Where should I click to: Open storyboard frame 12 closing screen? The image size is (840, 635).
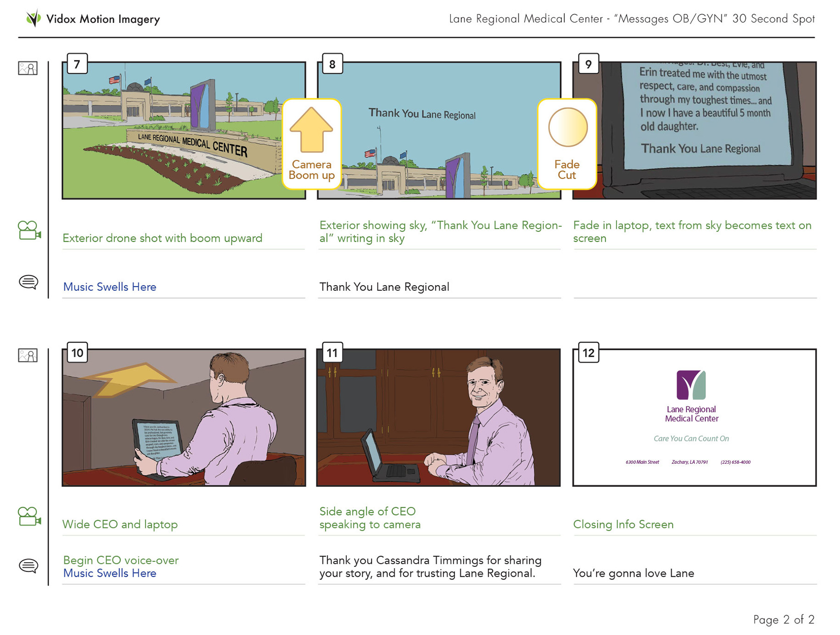[x=694, y=418]
